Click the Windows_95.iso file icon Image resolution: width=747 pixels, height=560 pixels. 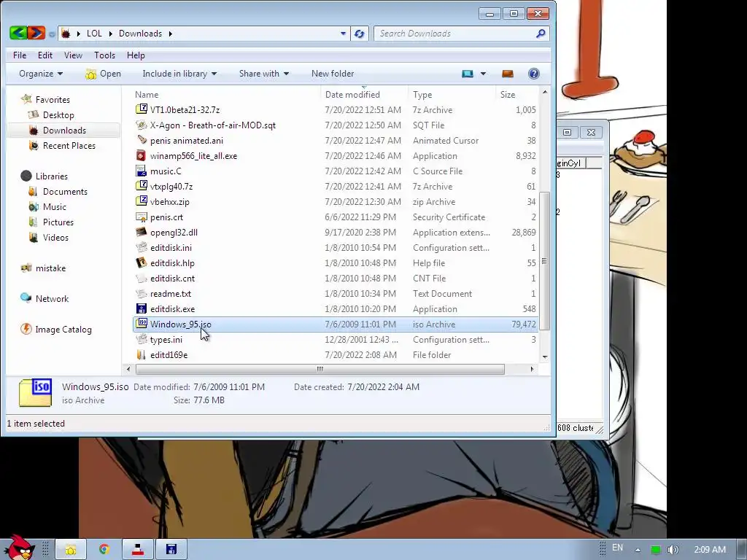[142, 323]
